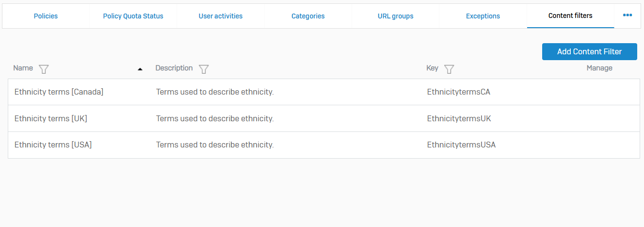Toggle Name column sort arrow

[x=140, y=69]
